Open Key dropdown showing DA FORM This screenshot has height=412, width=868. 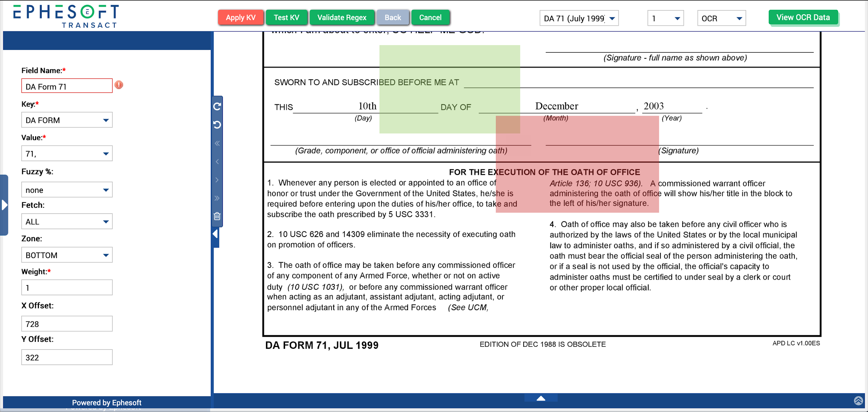(67, 120)
